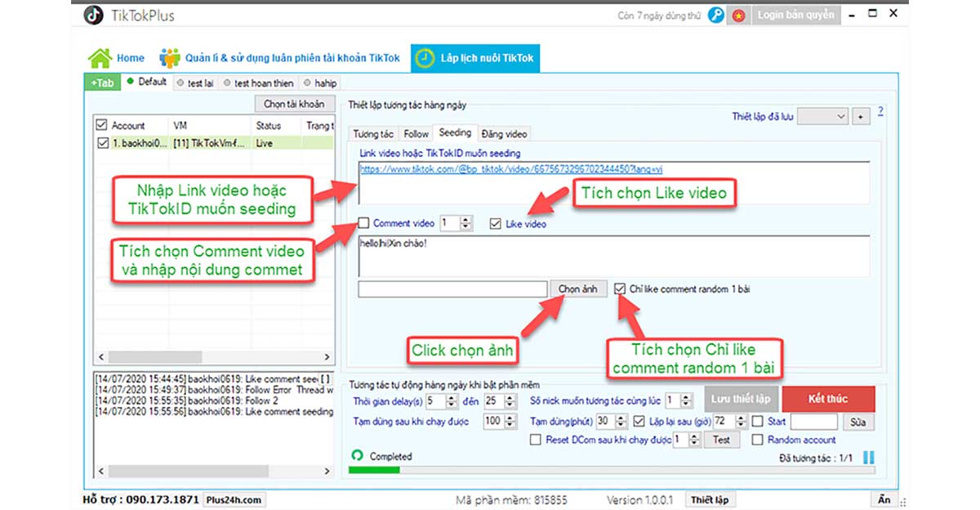Click the TikTokPlus logo in the title bar
Image resolution: width=980 pixels, height=510 pixels.
[x=95, y=15]
